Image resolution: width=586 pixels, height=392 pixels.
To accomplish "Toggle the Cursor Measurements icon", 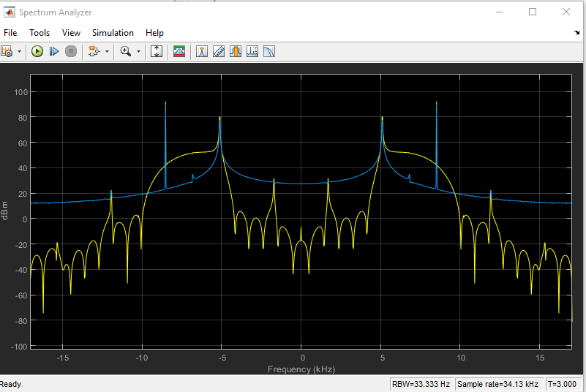I will 201,51.
